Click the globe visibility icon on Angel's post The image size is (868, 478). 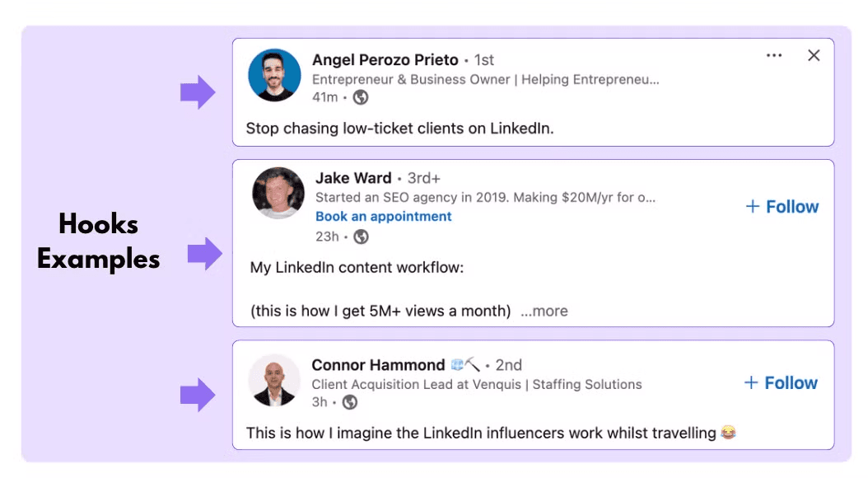pyautogui.click(x=361, y=97)
